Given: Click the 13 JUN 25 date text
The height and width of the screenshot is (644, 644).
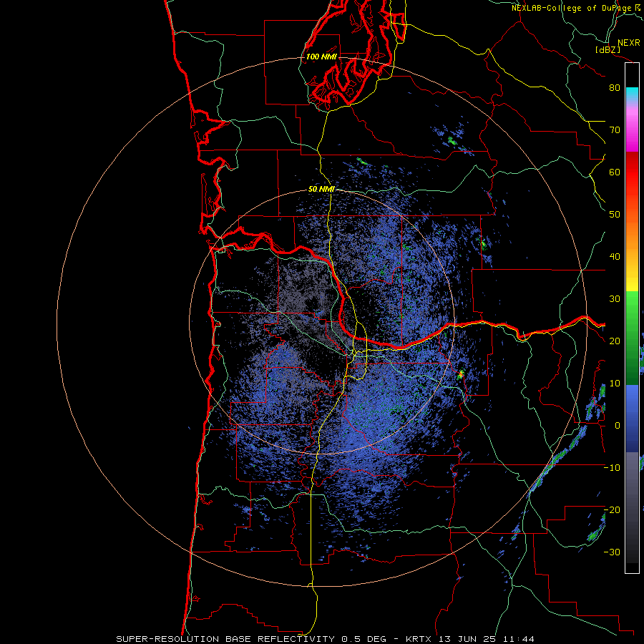Looking at the screenshot, I should 467,639.
